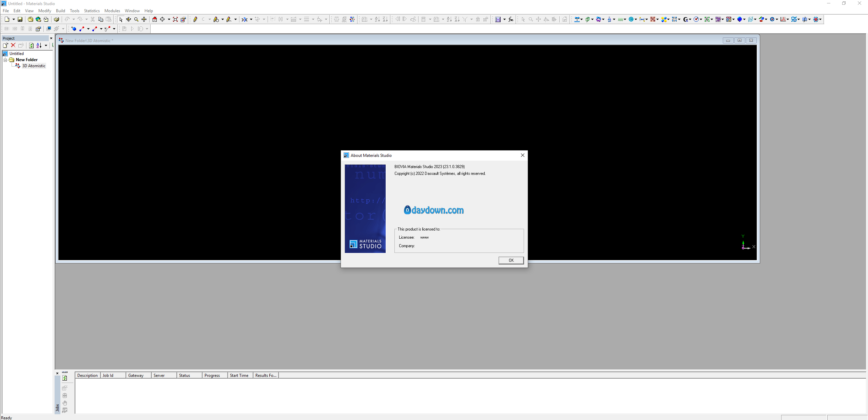Open the Project sort options dropdown arrow
This screenshot has height=420, width=868.
tap(46, 45)
